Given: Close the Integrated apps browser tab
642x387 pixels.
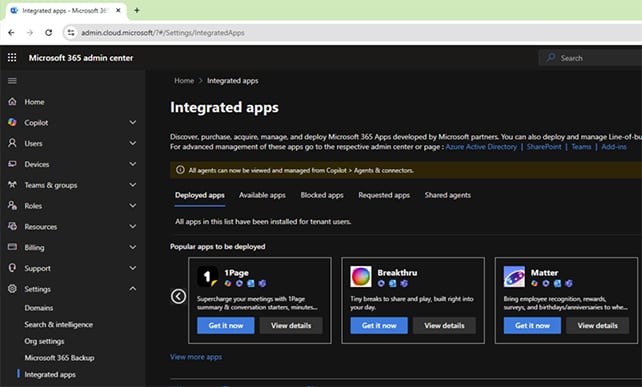Looking at the screenshot, I should point(118,11).
